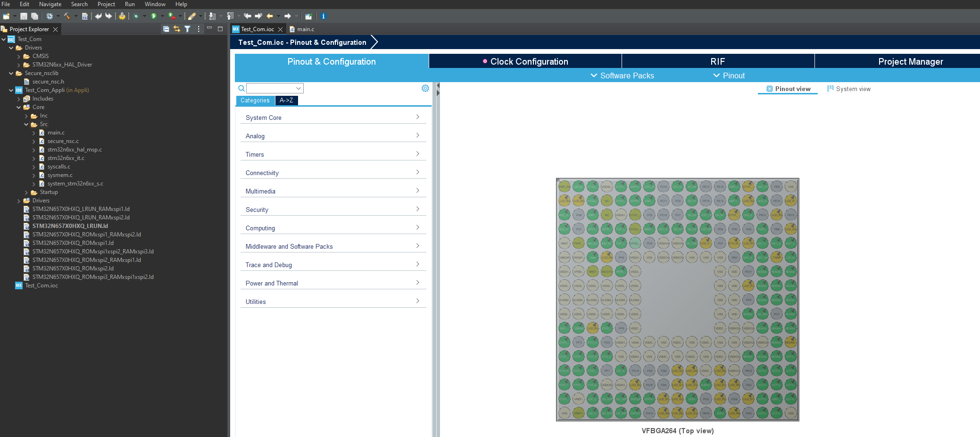The width and height of the screenshot is (980, 437).
Task: Open the Pinout dropdown menu
Action: (x=729, y=76)
